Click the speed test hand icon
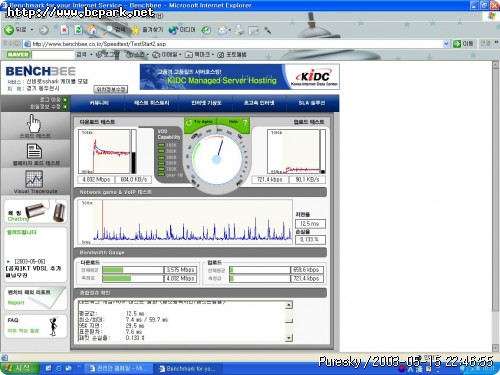The image size is (500, 375). (34, 123)
